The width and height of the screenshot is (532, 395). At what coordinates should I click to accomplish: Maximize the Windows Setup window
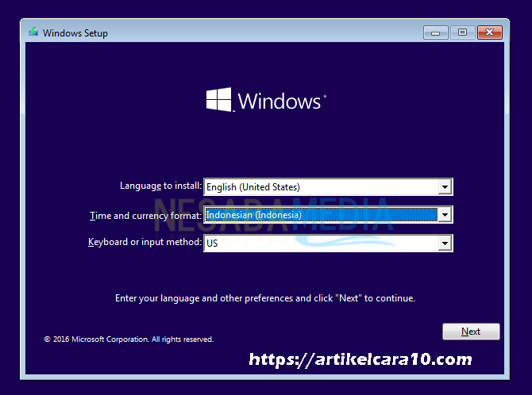click(x=462, y=33)
